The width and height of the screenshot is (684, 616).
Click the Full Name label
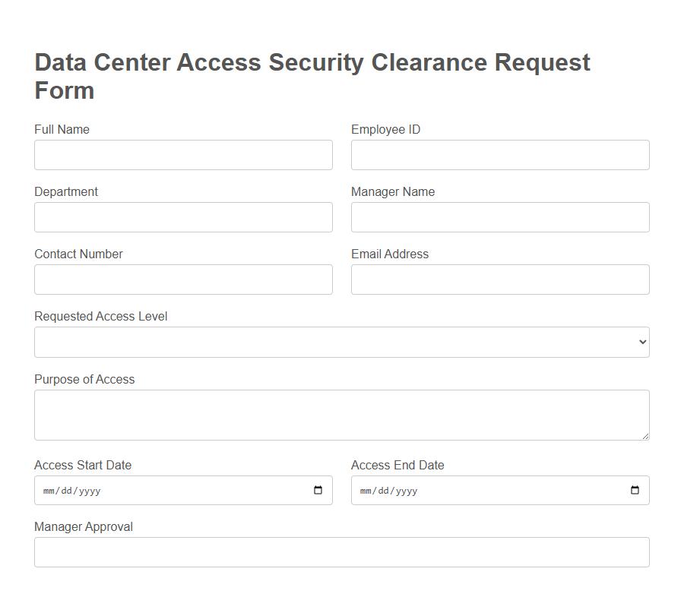pos(62,129)
